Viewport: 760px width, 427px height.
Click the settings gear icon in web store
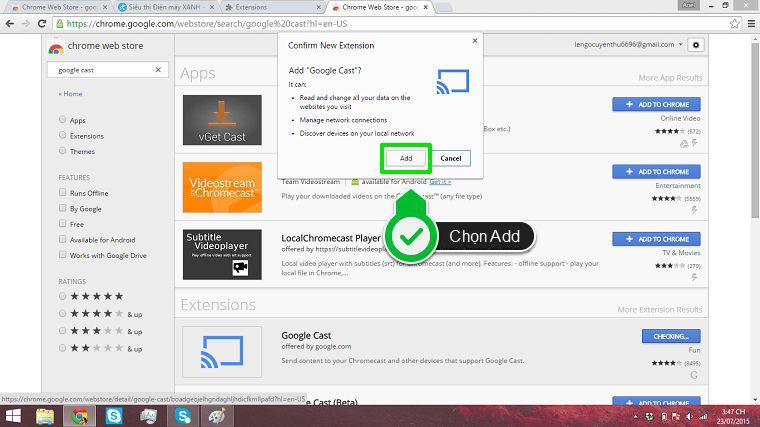pos(696,45)
